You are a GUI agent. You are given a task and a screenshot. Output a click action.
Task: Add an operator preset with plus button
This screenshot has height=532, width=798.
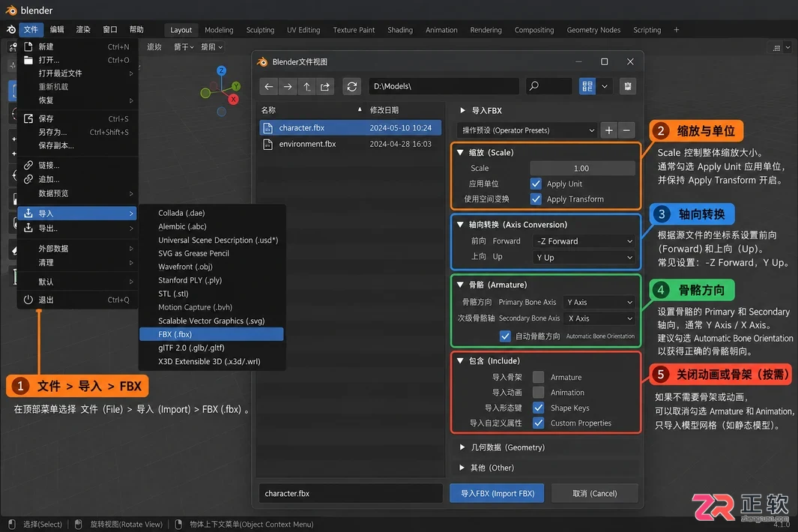tap(608, 130)
